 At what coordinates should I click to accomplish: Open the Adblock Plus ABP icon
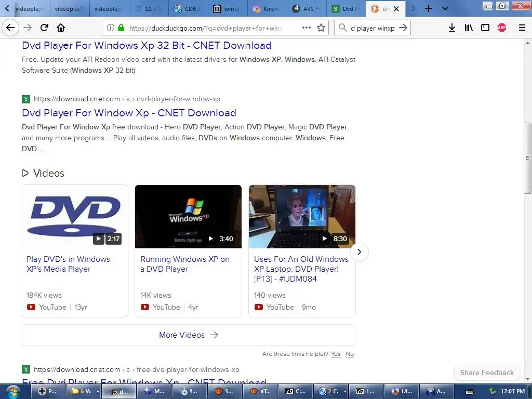tap(502, 28)
